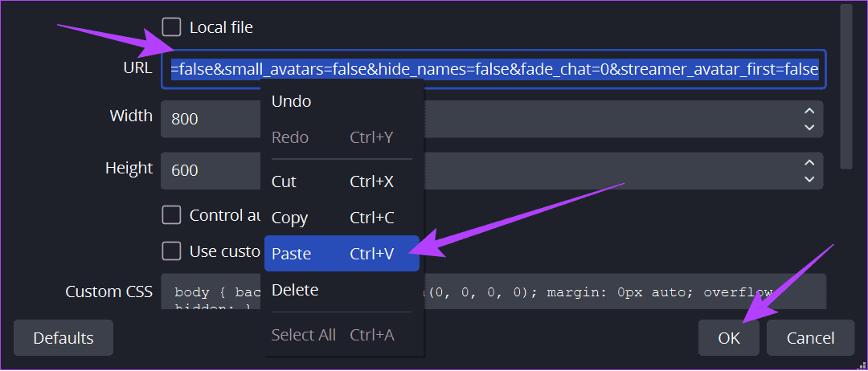Toggle the Control audio checkbox
The width and height of the screenshot is (868, 371).
pos(171,215)
